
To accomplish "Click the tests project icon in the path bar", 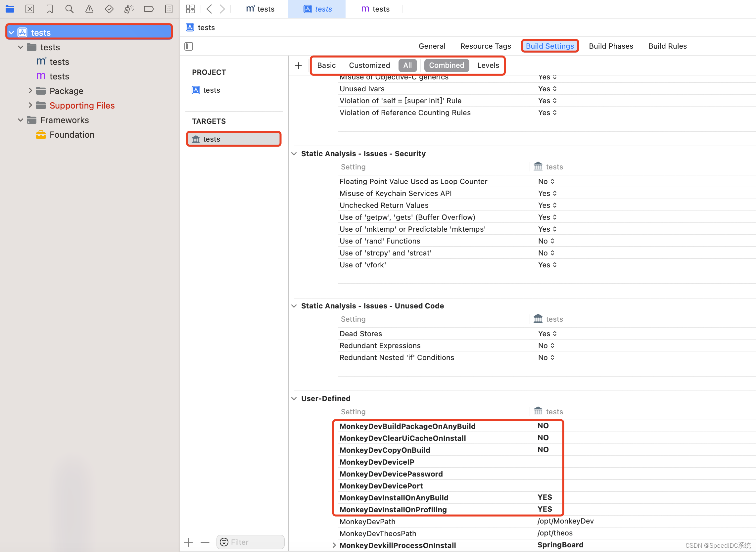I will pyautogui.click(x=190, y=27).
